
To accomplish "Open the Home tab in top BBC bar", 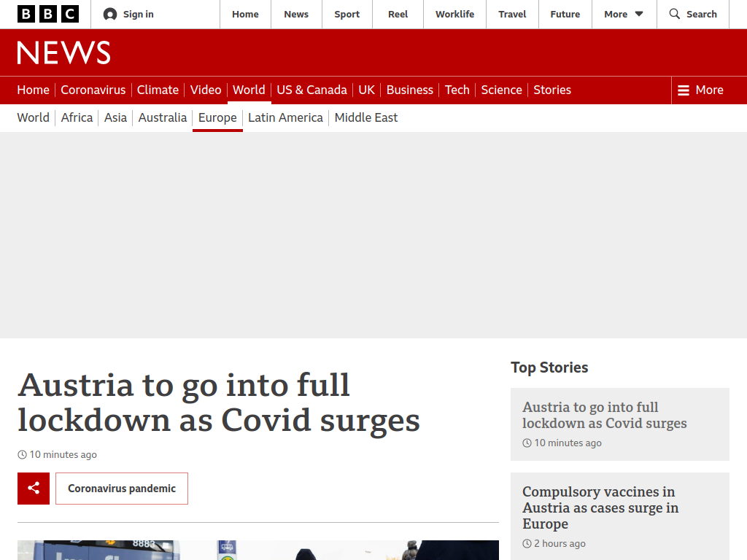I will [x=245, y=15].
